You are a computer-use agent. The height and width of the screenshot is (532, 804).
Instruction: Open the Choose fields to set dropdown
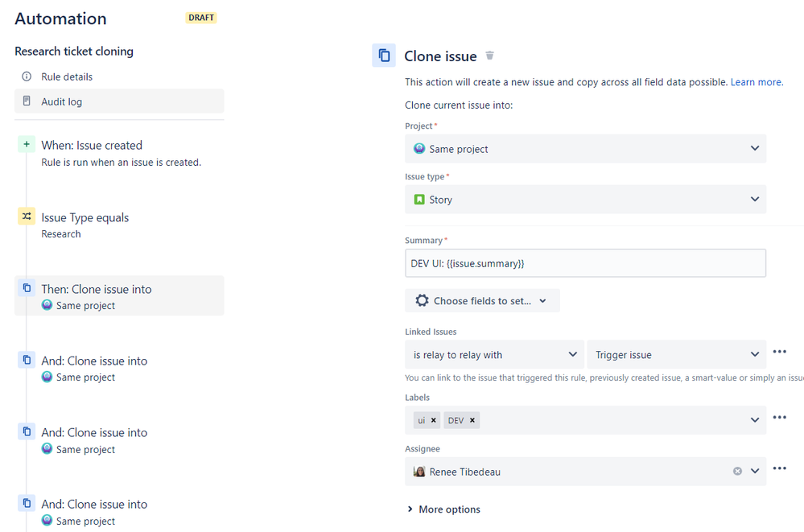[x=482, y=301]
